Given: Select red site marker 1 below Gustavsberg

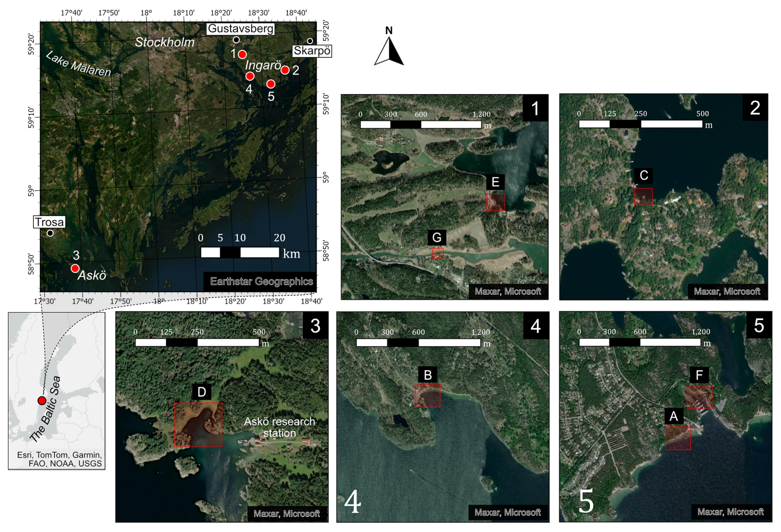Looking at the screenshot, I should tap(242, 54).
